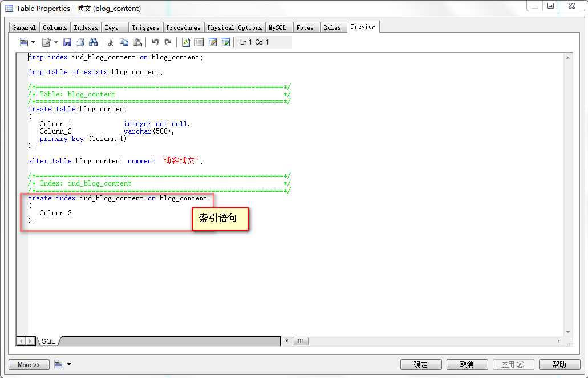Click the horizontal scrollbar left arrow

[x=287, y=341]
